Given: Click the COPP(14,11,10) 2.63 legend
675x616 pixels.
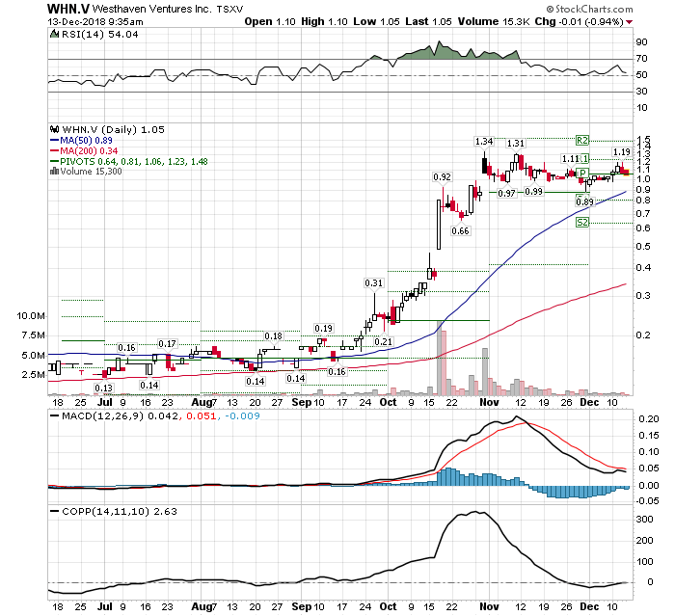Looking at the screenshot, I should coord(120,511).
